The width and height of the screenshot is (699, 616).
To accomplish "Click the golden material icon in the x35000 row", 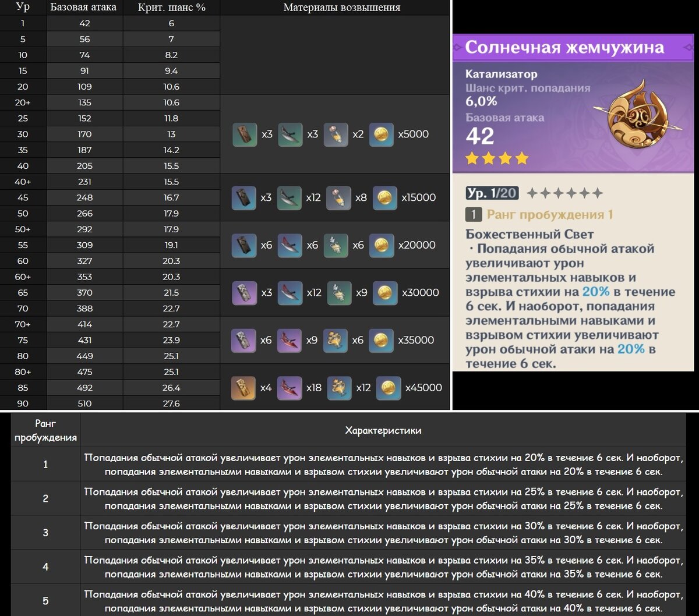I will [x=336, y=341].
